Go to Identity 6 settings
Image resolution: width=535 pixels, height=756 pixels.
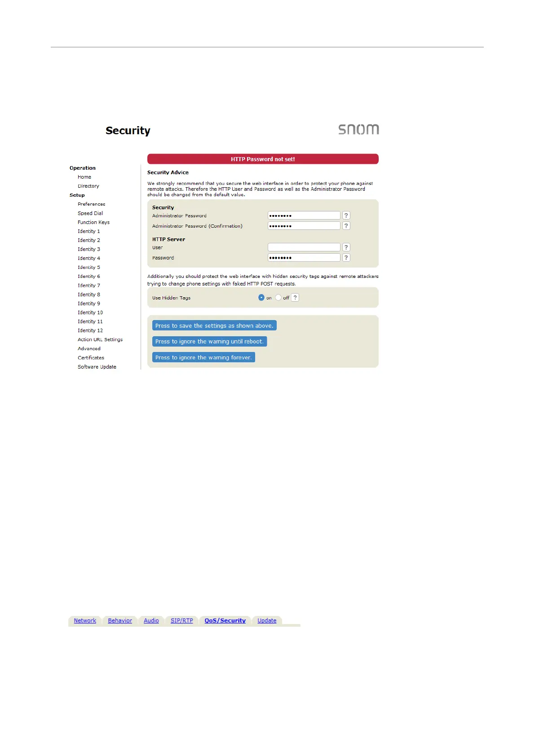point(89,277)
